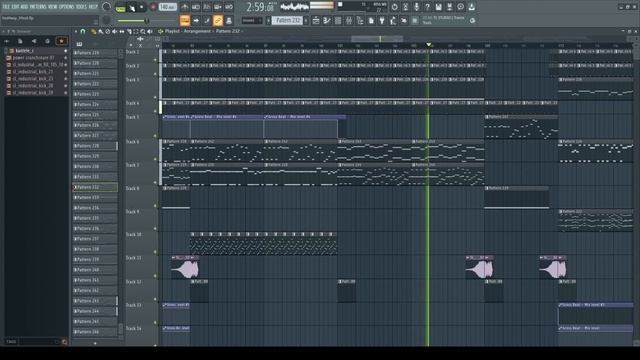Open the FILE menu

click(x=6, y=7)
